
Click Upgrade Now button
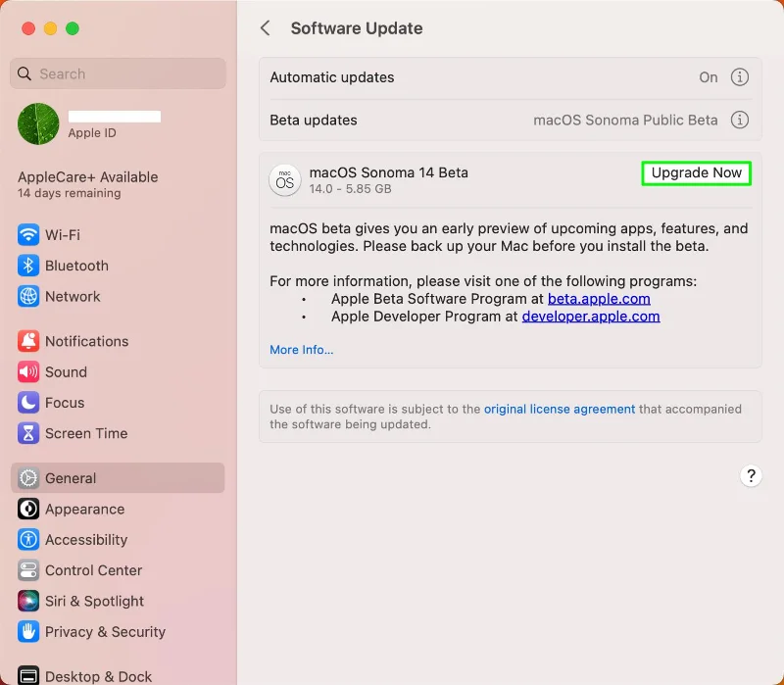(696, 173)
